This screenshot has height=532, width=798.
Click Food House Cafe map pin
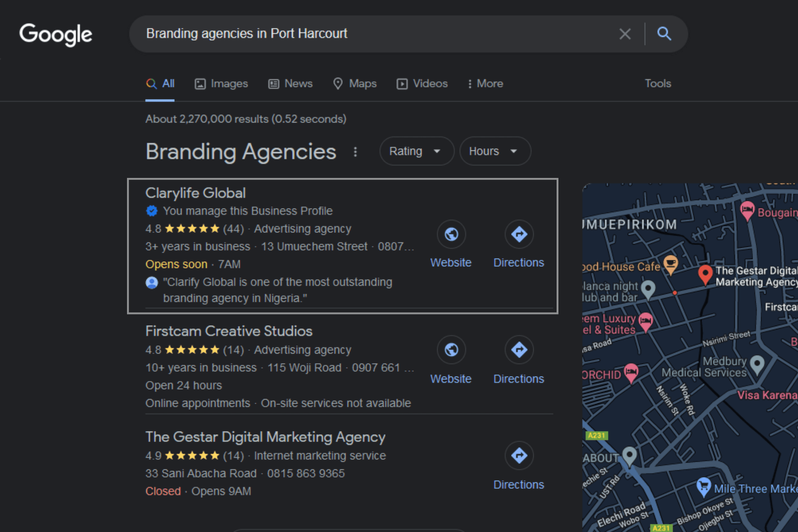(671, 264)
